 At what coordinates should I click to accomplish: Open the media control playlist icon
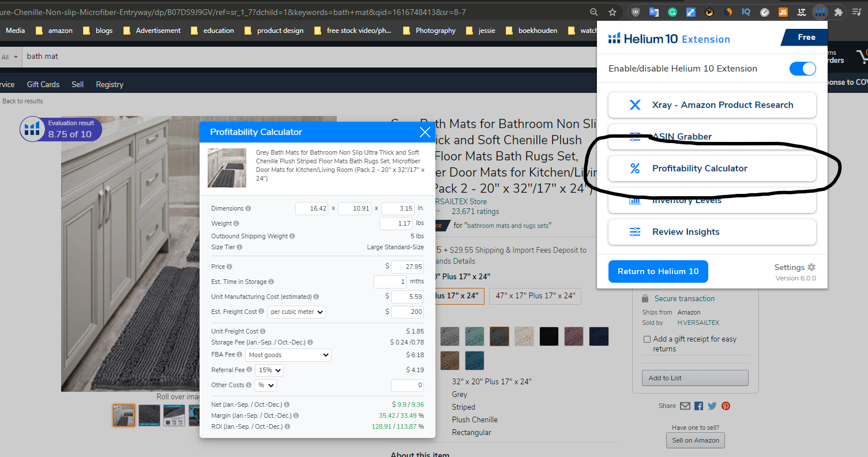click(857, 12)
